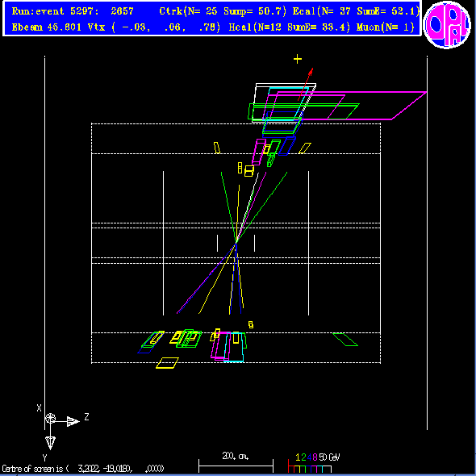The image size is (476, 476).
Task: Click the yellow 1 GeV energy legend number
Action: point(298,457)
